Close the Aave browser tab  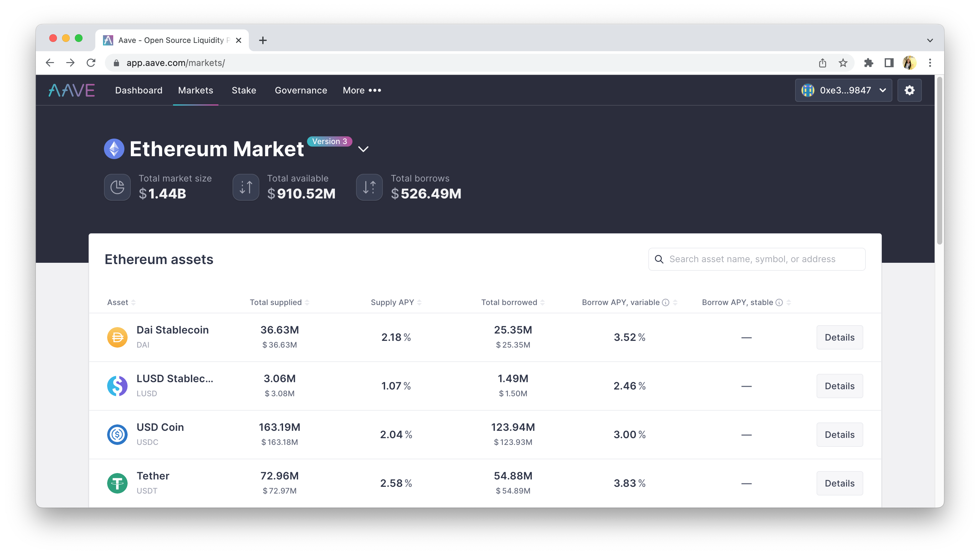[238, 40]
